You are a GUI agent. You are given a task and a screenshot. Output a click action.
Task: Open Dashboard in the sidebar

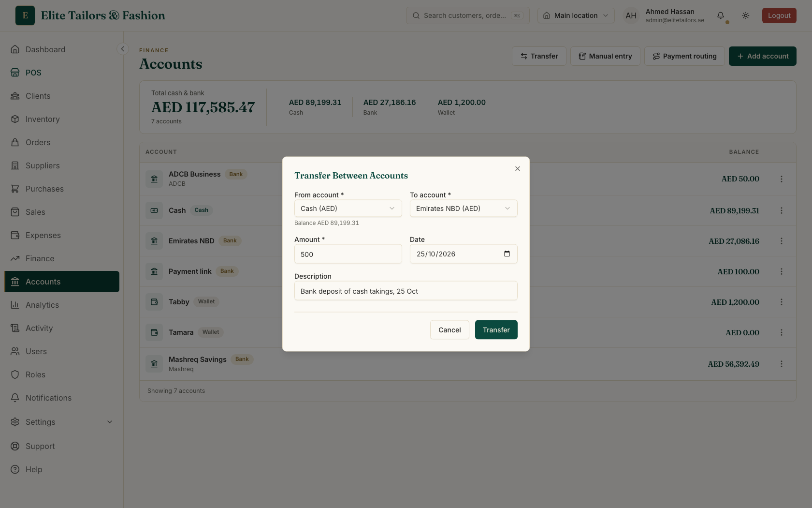62,49
